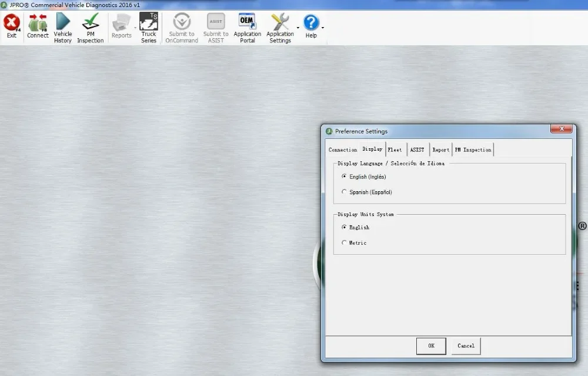Switch to the PM Inspection tab
The image size is (588, 376).
coord(473,149)
